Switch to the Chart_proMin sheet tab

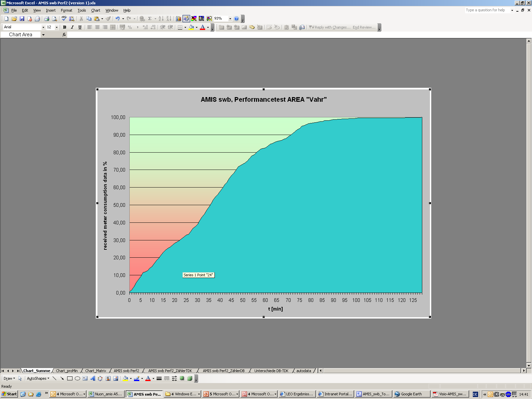point(67,371)
